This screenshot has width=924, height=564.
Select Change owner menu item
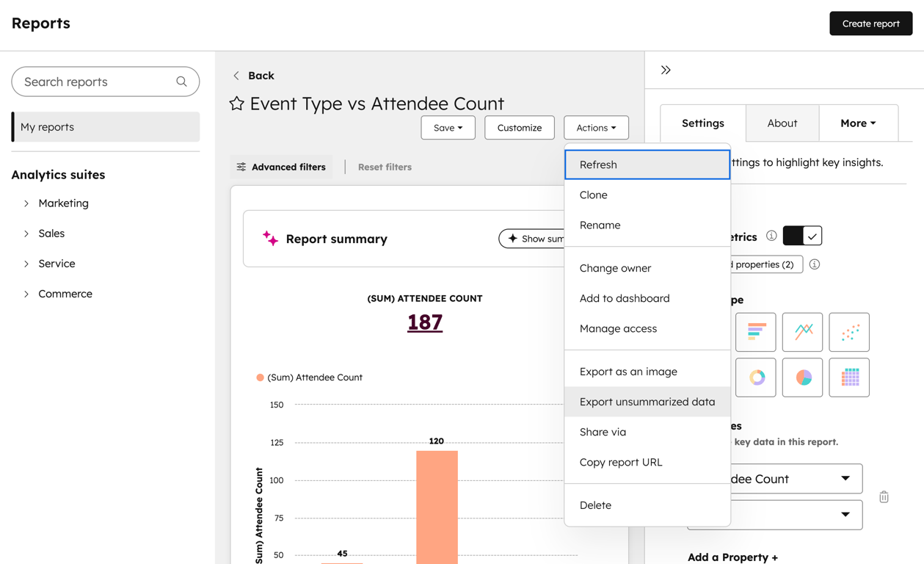(x=647, y=268)
